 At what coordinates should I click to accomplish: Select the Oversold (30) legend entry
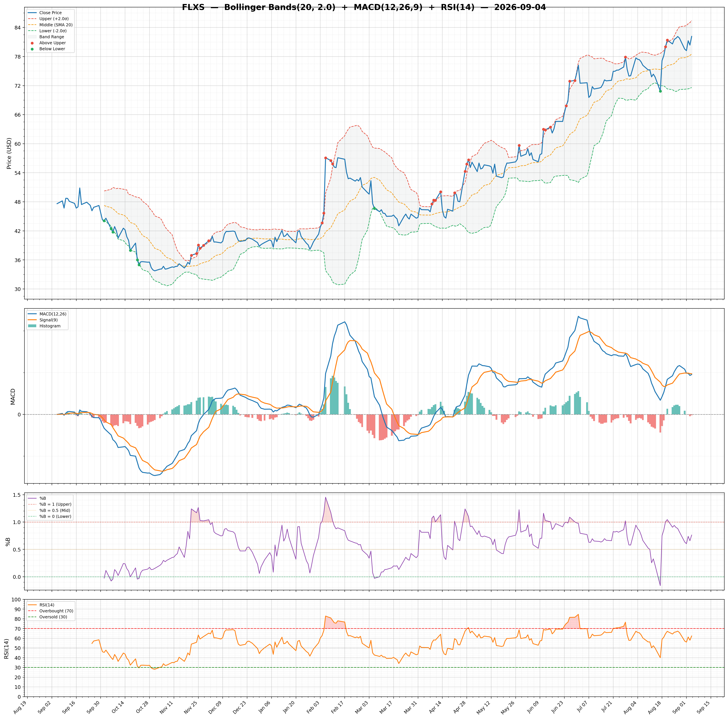click(48, 617)
